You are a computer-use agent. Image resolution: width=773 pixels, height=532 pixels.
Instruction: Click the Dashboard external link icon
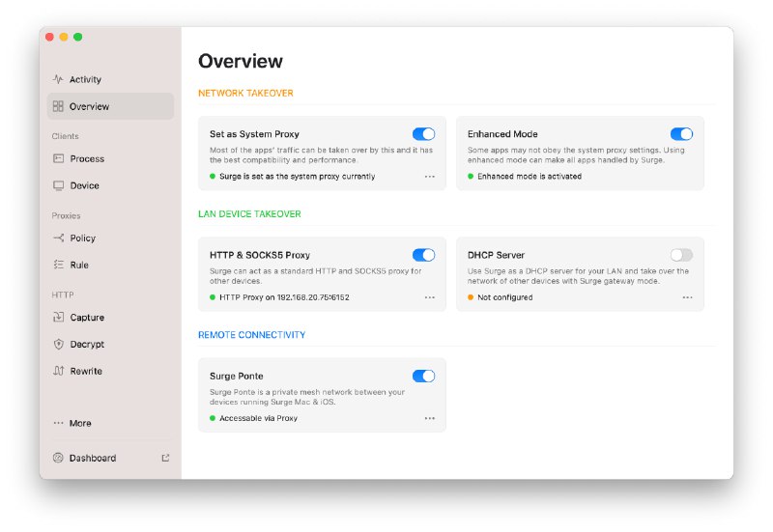(x=165, y=458)
